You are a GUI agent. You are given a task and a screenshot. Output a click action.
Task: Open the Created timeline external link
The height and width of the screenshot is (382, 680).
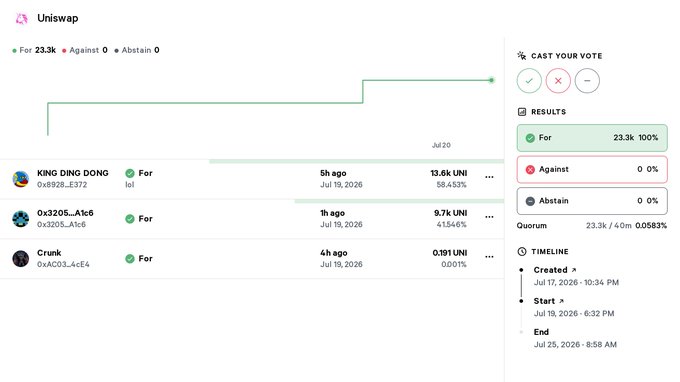(x=574, y=270)
